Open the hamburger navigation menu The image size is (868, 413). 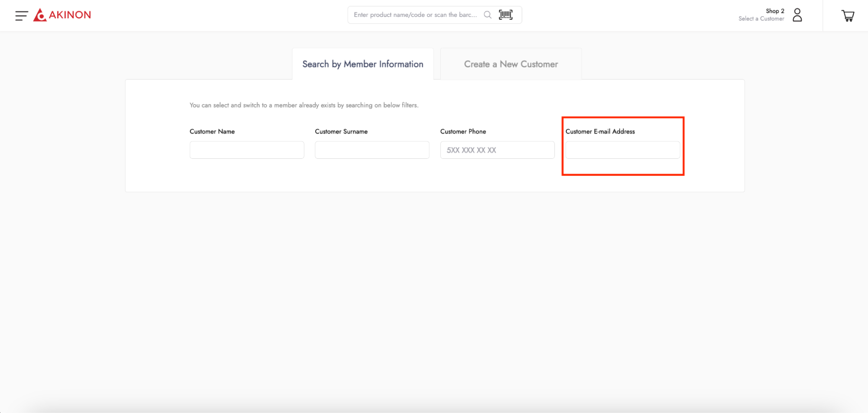21,16
